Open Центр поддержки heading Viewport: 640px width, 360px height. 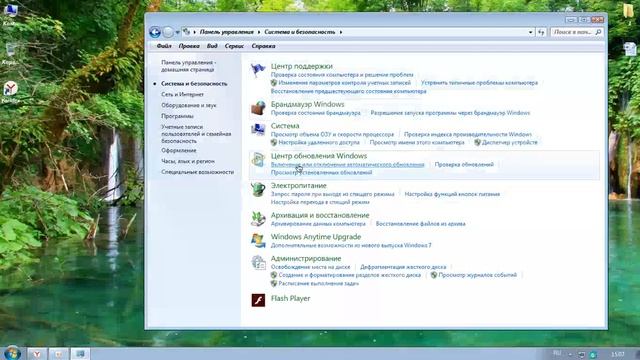[302, 66]
